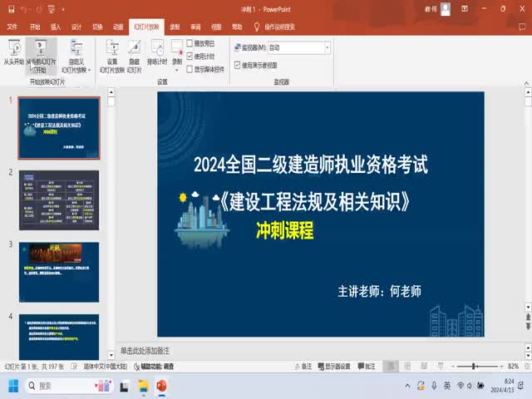Open Display Settings in status bar
The image size is (532, 399).
pyautogui.click(x=334, y=367)
